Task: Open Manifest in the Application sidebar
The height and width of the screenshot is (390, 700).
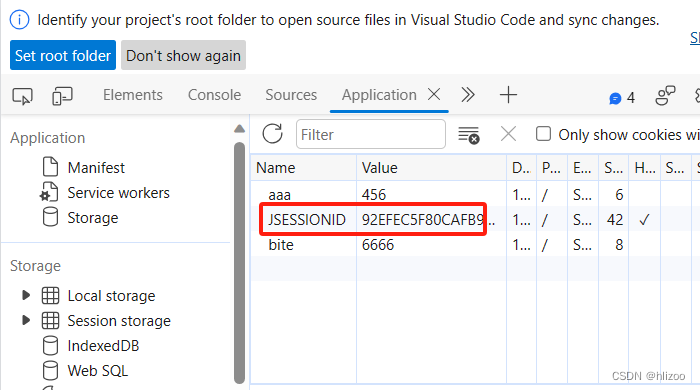Action: pos(96,168)
